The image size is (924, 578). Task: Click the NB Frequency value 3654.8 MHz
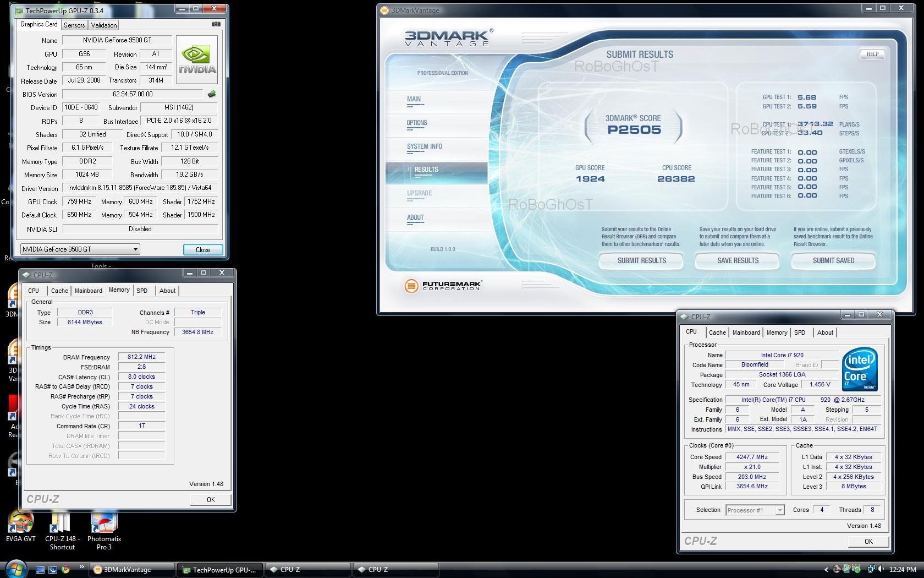197,332
